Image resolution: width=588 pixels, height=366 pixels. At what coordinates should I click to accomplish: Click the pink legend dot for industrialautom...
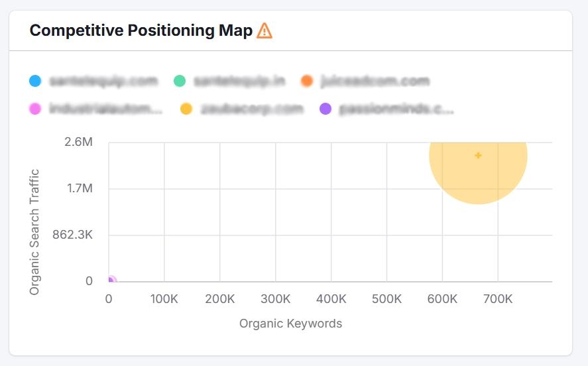tap(35, 108)
